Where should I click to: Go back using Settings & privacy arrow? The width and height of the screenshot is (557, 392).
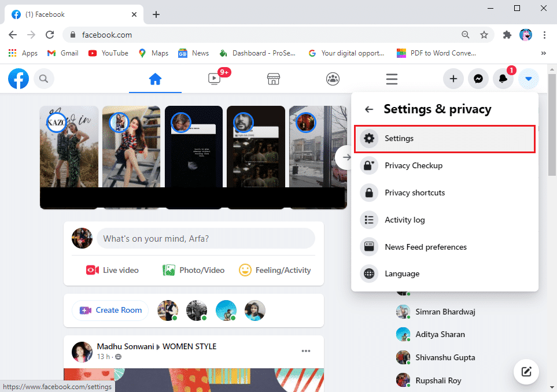pyautogui.click(x=369, y=109)
